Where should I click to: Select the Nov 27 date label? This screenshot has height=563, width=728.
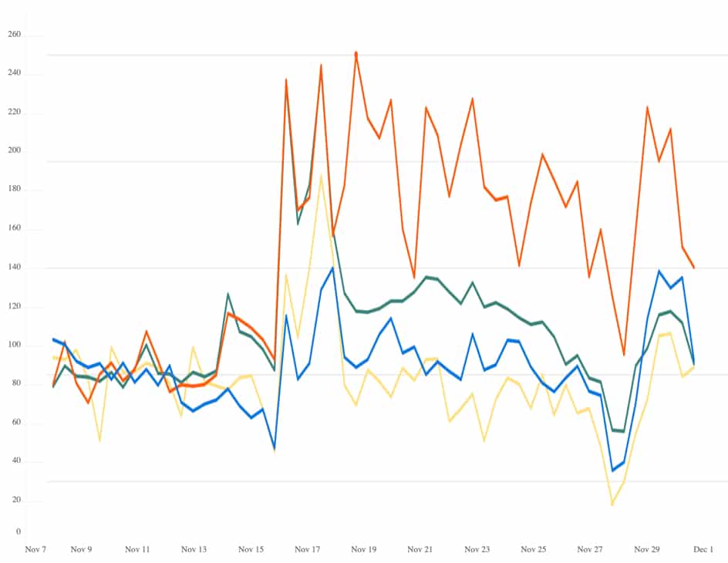click(x=590, y=550)
